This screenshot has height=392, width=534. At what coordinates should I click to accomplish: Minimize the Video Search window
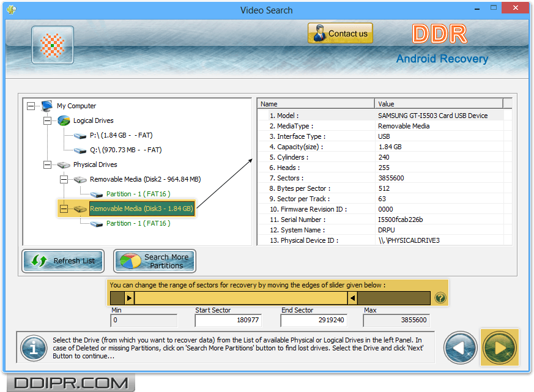click(477, 9)
